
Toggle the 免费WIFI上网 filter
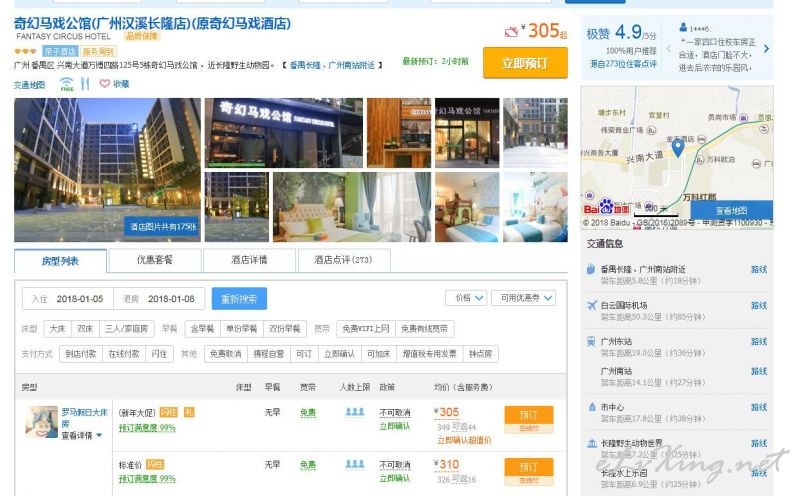366,329
